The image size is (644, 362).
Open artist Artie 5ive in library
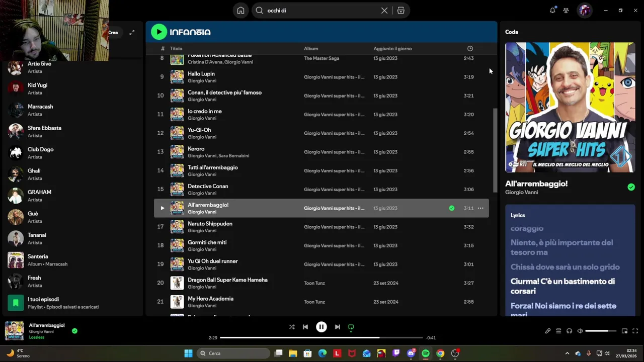coord(73,67)
